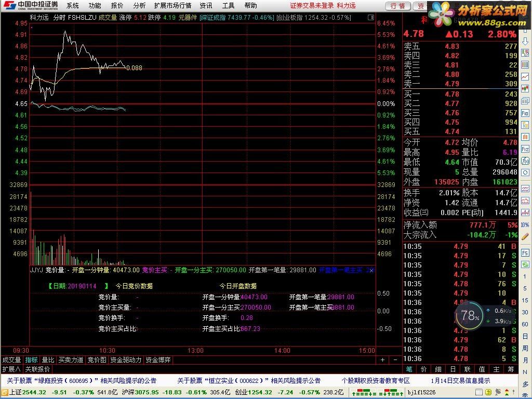This screenshot has width=532, height=399.
Task: Select the pencil drawing tool icon
Action: tap(525, 236)
